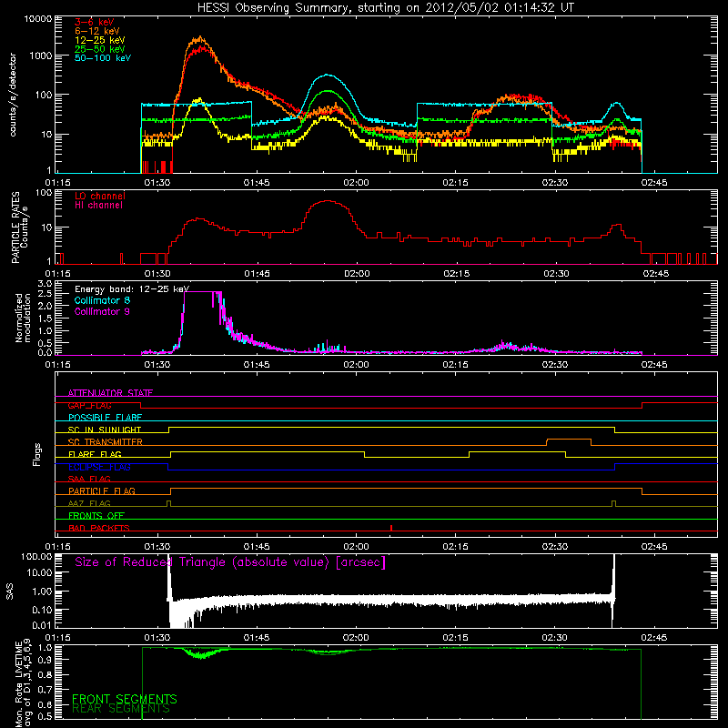Viewport: 728px width, 728px height.
Task: Click the vertical Flags axis title
Action: [37, 454]
